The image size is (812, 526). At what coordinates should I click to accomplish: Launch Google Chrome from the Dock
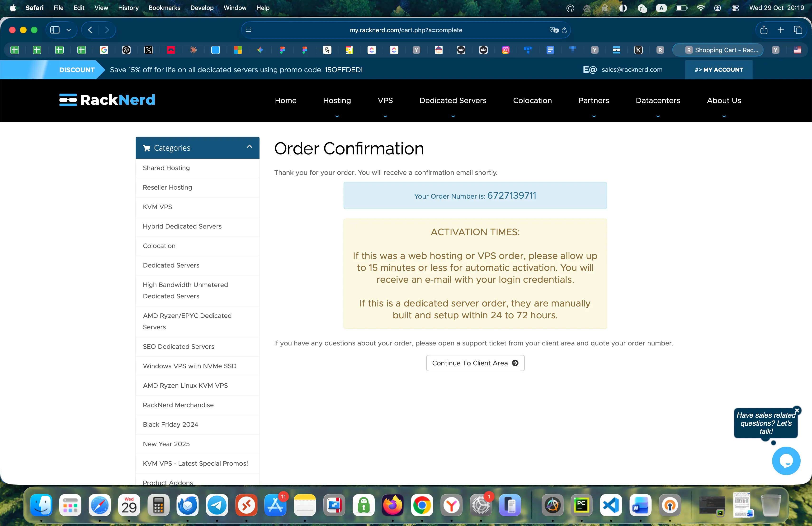(422, 505)
